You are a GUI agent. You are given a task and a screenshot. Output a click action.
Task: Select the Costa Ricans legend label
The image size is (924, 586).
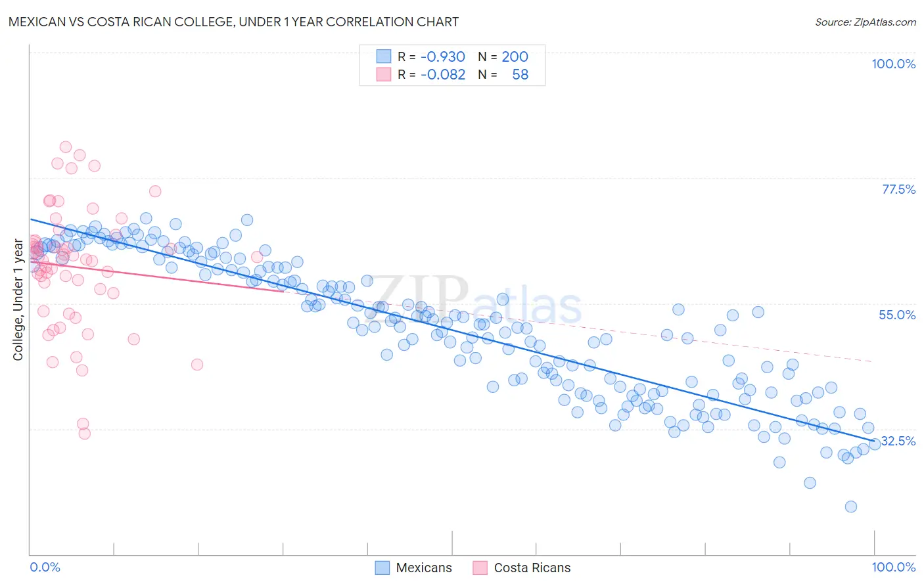click(532, 568)
